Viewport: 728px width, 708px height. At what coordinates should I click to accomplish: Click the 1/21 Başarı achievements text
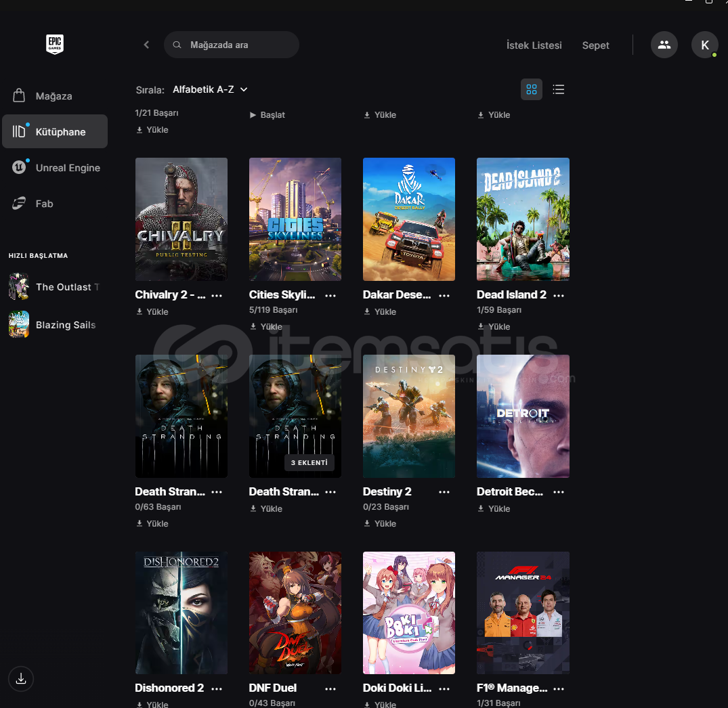(x=156, y=113)
